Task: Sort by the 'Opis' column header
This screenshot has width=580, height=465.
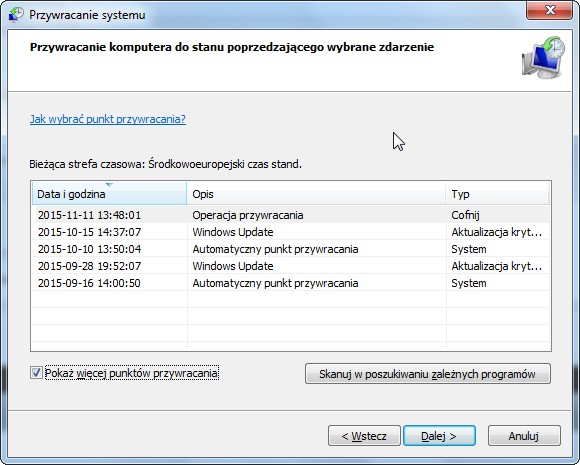Action: pyautogui.click(x=316, y=193)
